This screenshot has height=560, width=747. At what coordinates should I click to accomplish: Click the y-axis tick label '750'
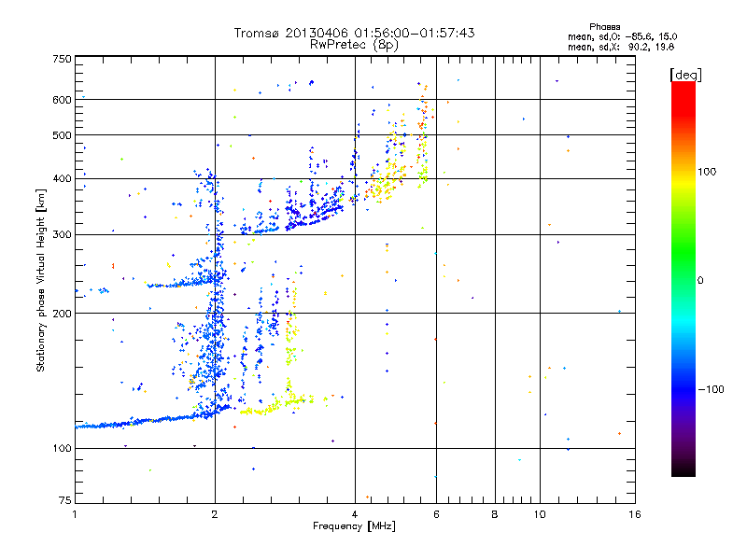click(62, 59)
